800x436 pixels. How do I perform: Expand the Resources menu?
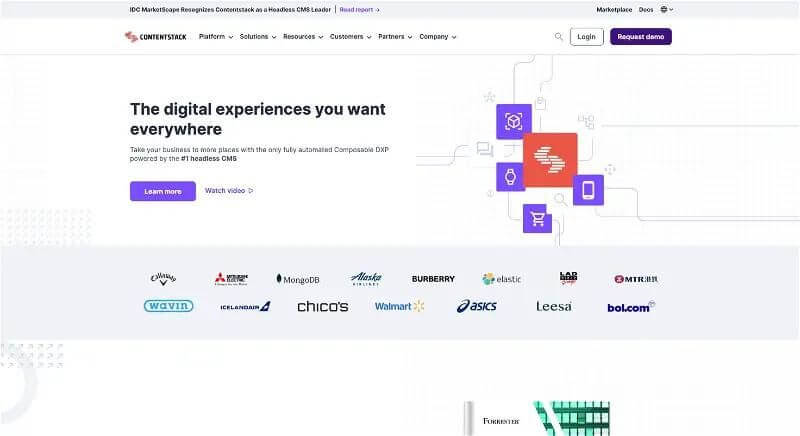click(x=303, y=37)
